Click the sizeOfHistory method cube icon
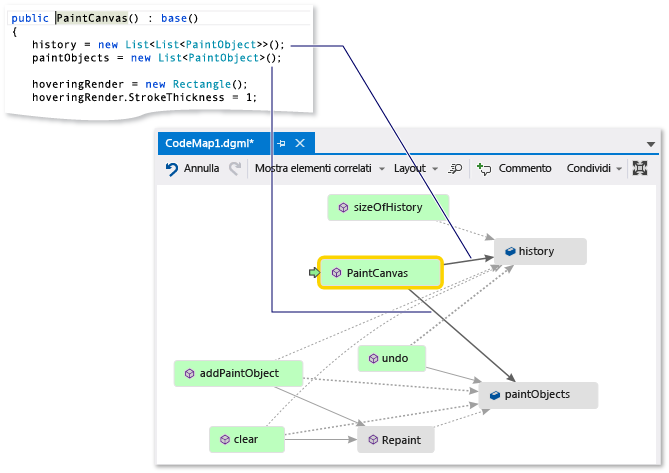669x473 pixels. (x=343, y=208)
